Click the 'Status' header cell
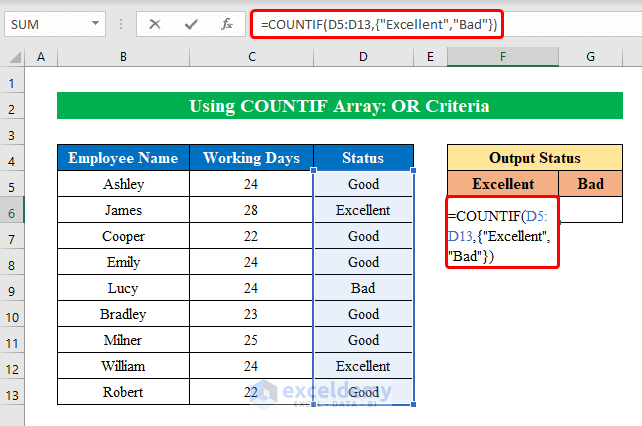Screen dimensions: 642x426 (x=363, y=158)
